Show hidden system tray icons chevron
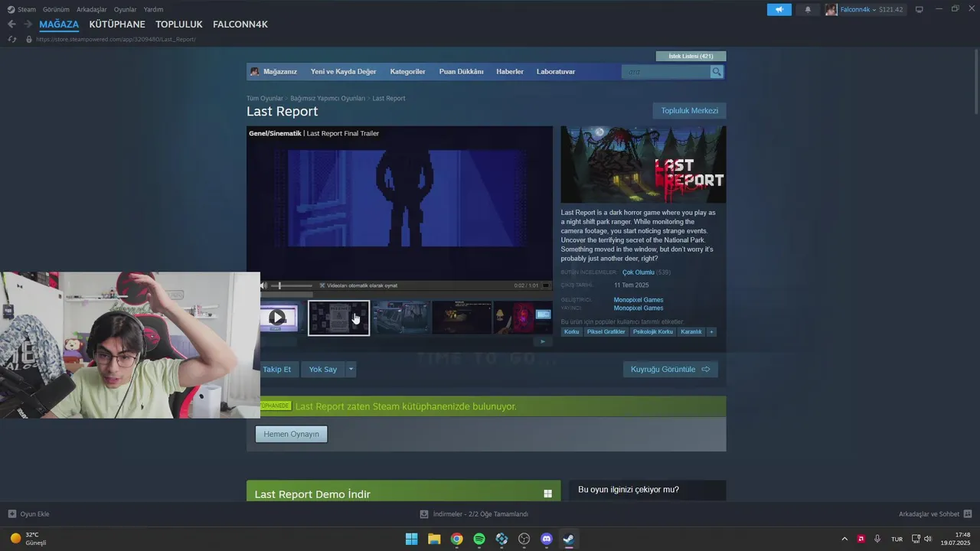 (x=844, y=539)
